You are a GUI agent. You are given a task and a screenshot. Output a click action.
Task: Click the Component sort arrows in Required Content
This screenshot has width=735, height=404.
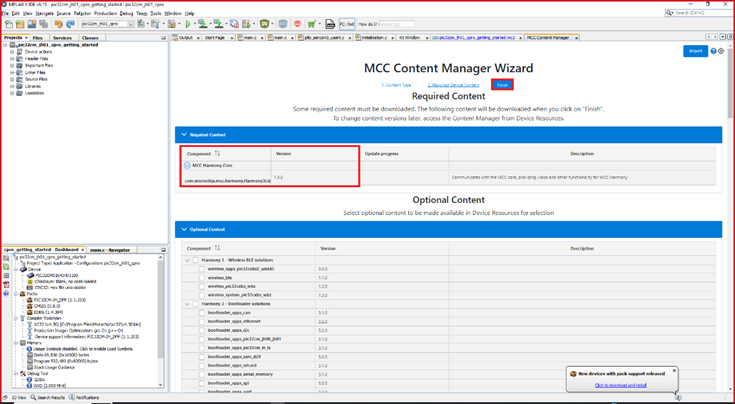[x=217, y=154]
